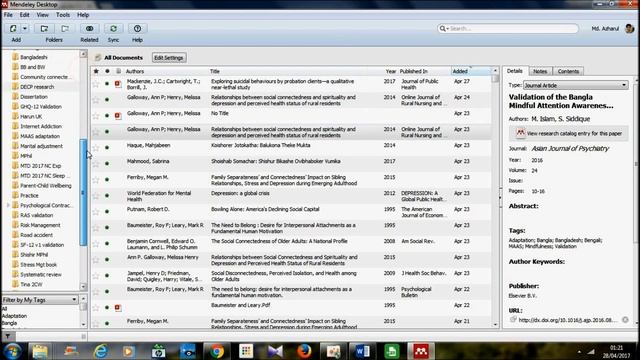Viewport: 640px width, 360px height.
Task: Open Google Chrome from taskbar
Action: [x=216, y=351]
